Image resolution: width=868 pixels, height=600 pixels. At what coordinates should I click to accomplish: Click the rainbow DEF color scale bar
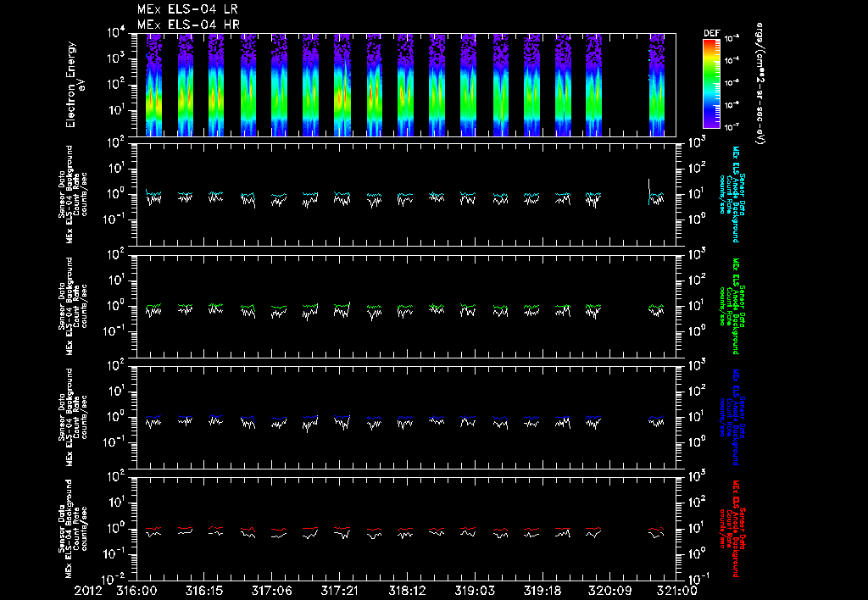(711, 84)
